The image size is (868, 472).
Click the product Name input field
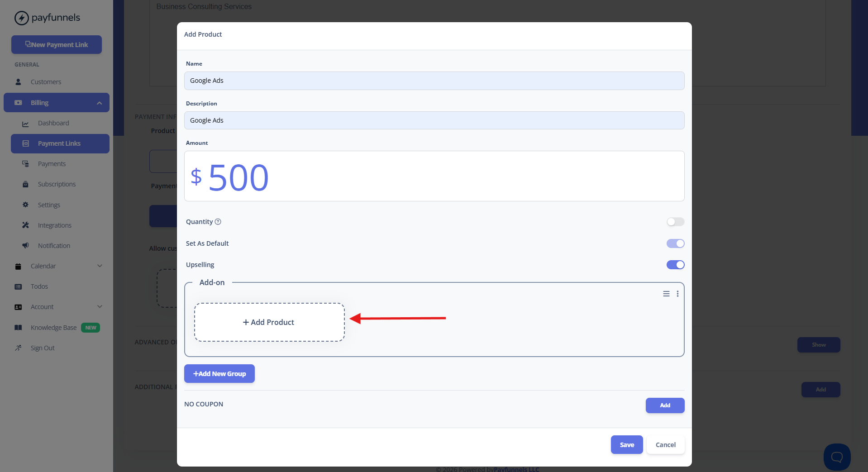[434, 81]
